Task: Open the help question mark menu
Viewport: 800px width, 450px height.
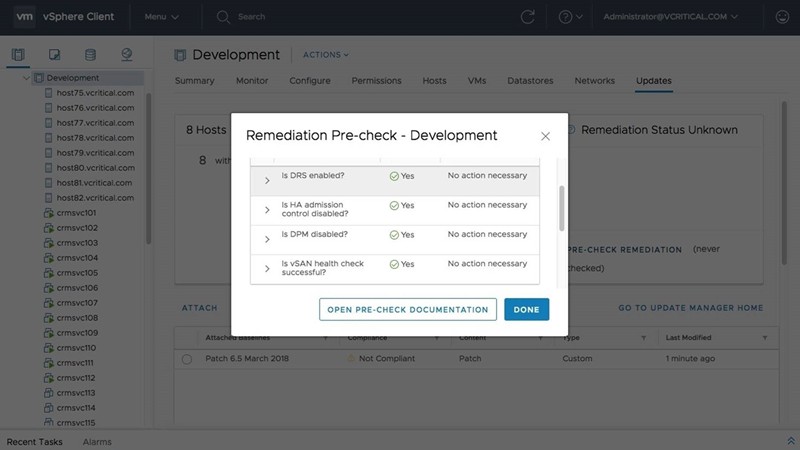Action: (570, 17)
